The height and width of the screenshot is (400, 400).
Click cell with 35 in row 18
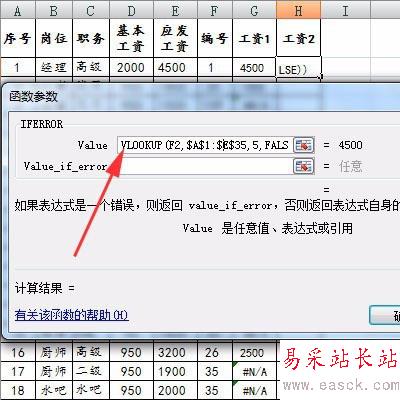coord(215,390)
